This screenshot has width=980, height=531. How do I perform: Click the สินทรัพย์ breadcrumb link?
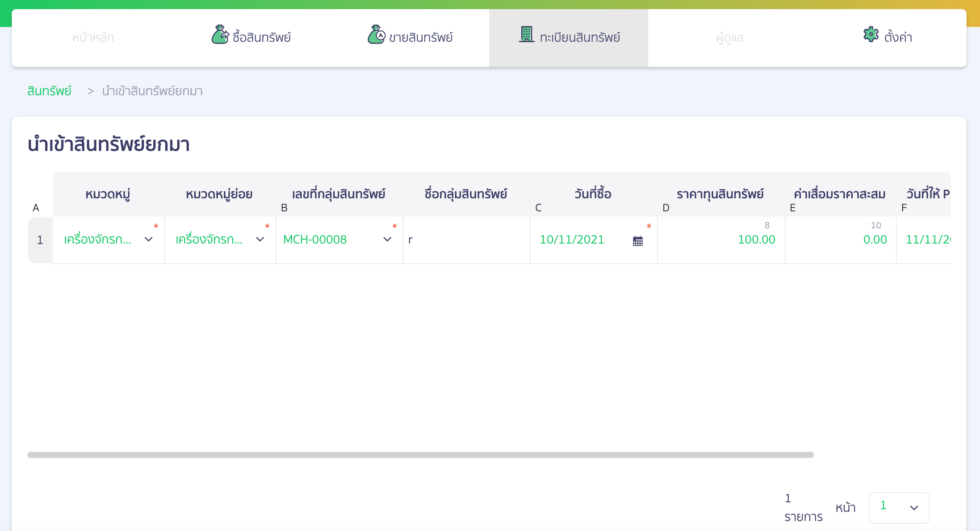pos(49,91)
